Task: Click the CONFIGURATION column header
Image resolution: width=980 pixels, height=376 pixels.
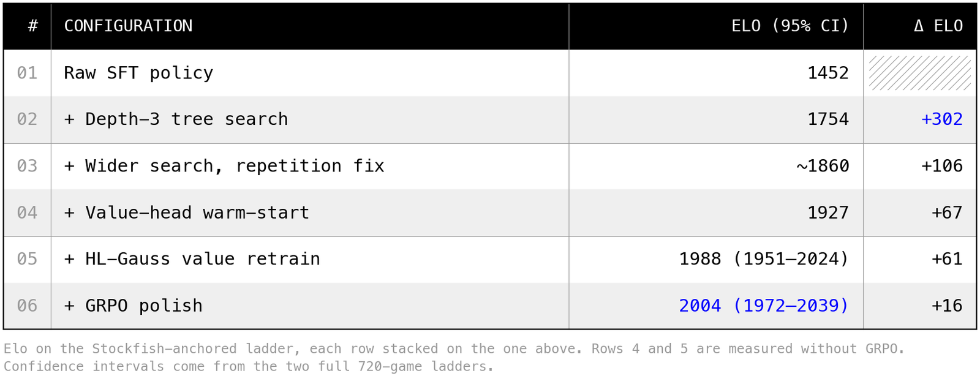Action: tap(128, 26)
